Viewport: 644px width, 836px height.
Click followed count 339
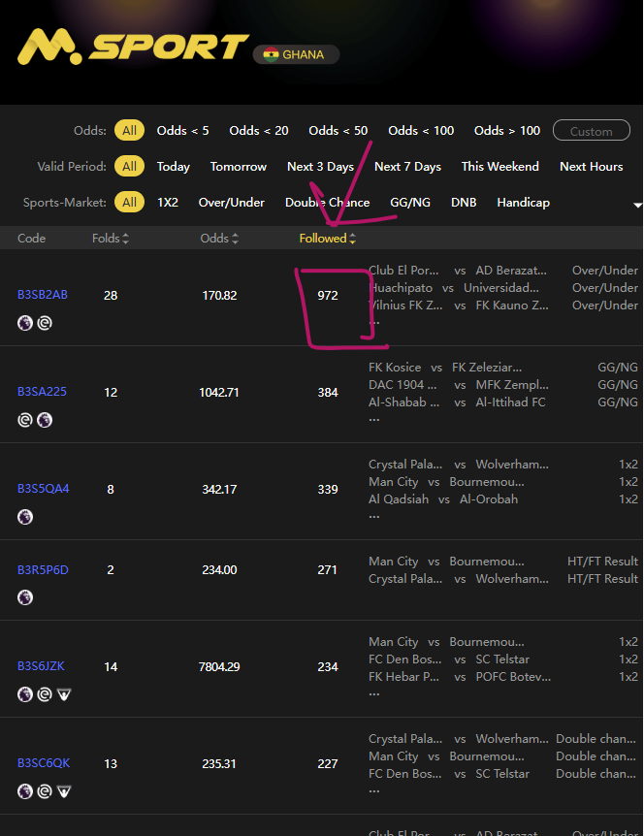point(328,490)
